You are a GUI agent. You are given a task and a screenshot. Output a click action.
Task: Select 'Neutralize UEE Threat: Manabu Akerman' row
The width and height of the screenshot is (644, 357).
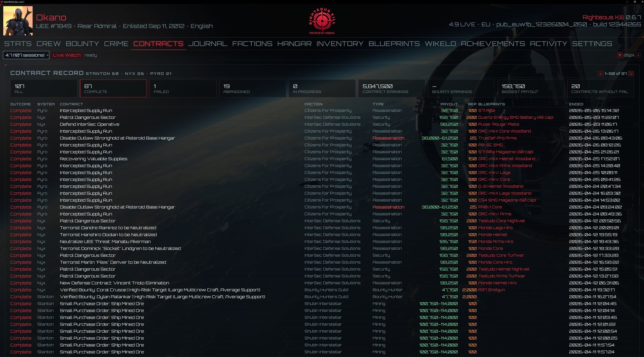pyautogui.click(x=322, y=242)
